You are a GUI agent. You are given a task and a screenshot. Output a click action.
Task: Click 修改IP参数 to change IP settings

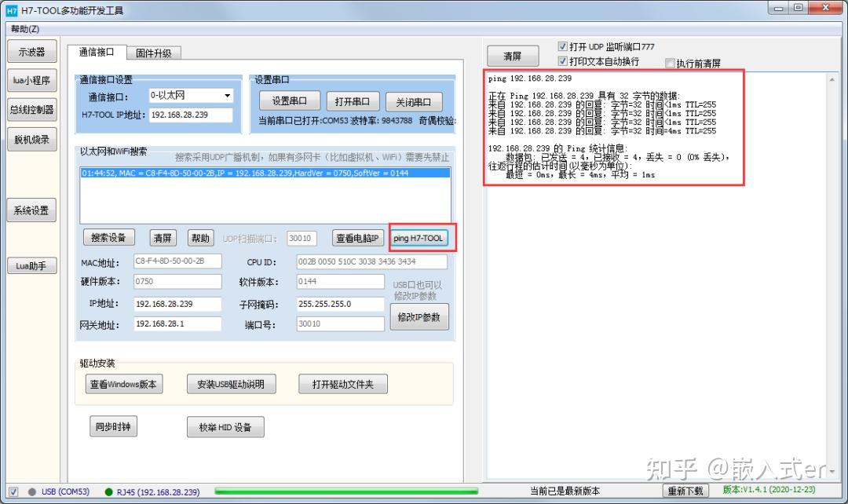point(419,317)
